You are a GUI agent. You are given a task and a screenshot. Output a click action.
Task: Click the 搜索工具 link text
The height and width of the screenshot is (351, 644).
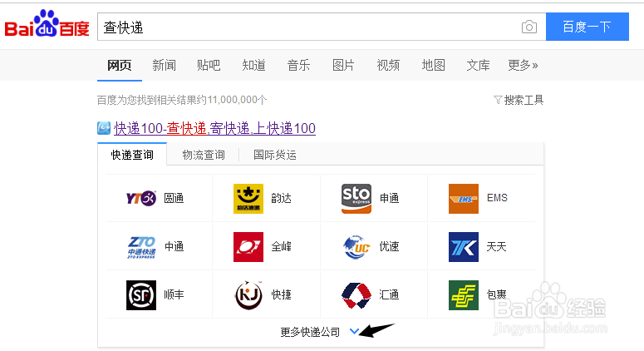tap(524, 100)
